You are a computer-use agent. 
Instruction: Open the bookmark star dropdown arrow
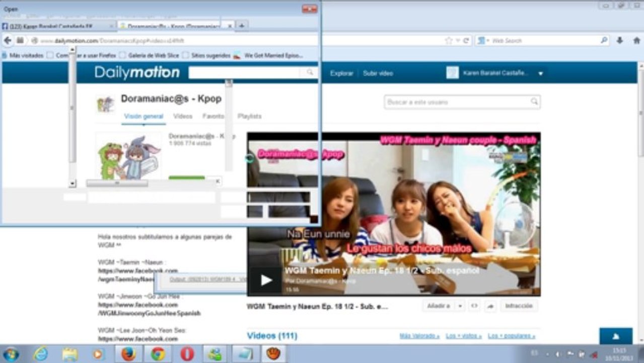tap(457, 40)
